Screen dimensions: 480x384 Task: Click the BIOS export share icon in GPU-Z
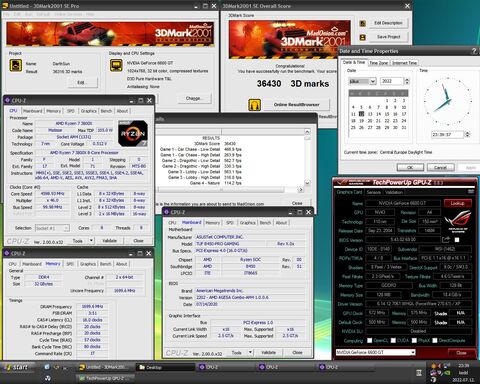[446, 239]
